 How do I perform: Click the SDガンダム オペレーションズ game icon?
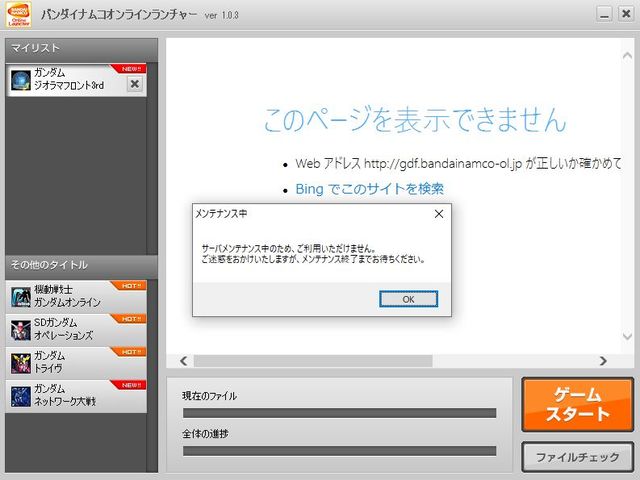20,330
